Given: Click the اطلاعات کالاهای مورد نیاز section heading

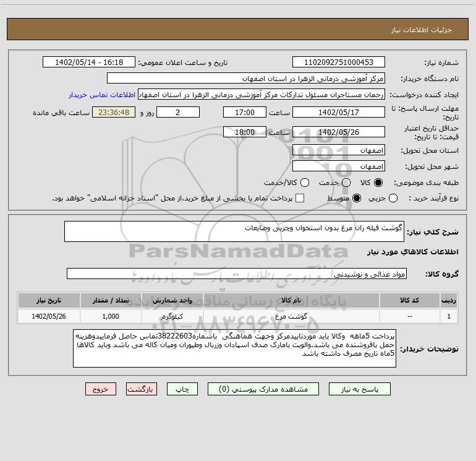Looking at the screenshot, I should point(412,252).
